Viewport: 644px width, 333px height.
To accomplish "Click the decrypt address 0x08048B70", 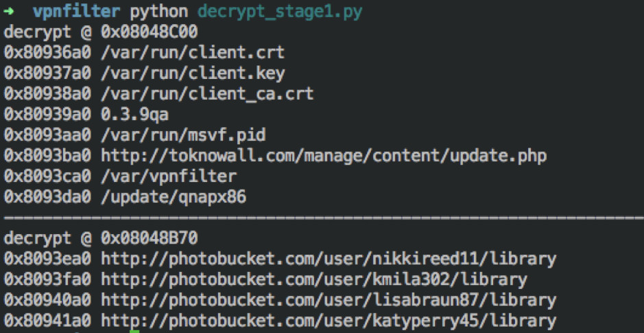I will point(150,238).
